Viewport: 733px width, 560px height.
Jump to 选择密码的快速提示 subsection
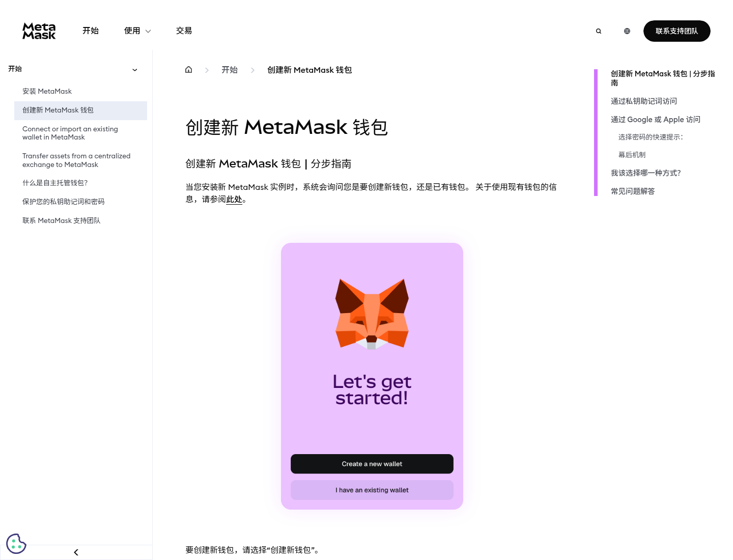(651, 137)
